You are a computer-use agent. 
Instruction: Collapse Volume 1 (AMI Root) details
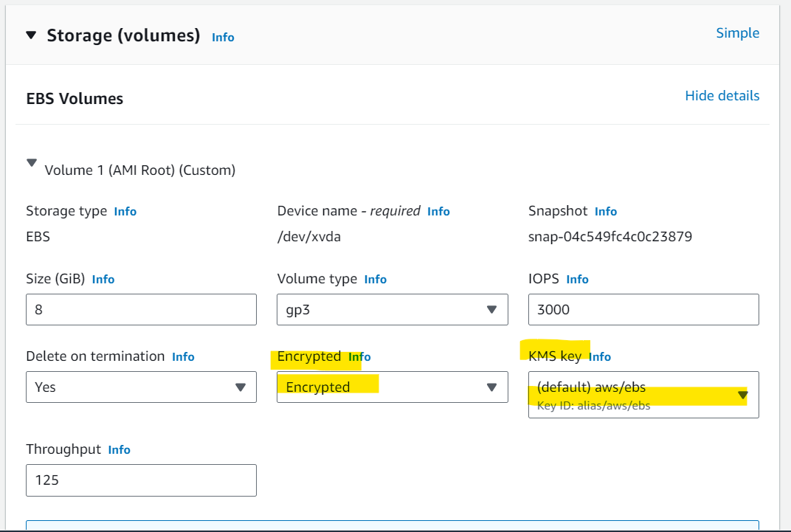coord(32,163)
